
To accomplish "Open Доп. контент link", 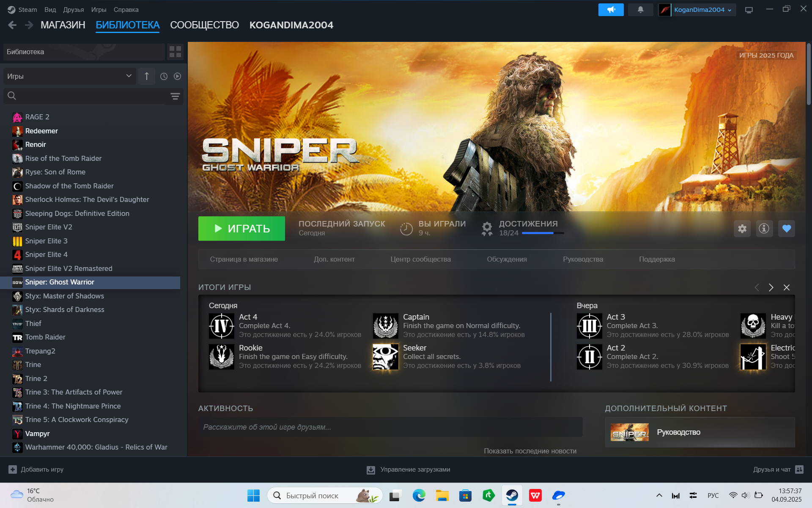I will click(x=335, y=259).
